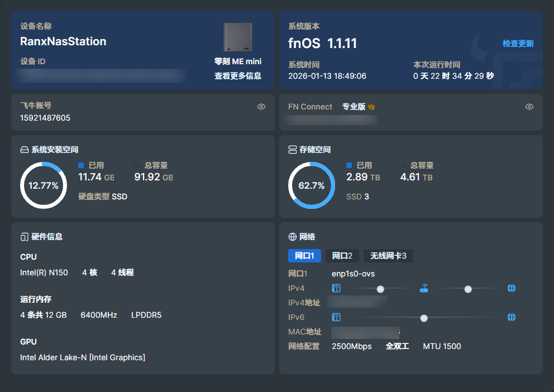Screen dimensions: 554x392
Task: Open the 查看更多信息 link
Action: 238,75
